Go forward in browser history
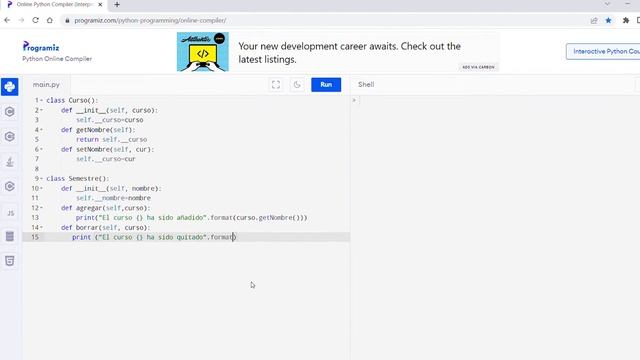Screen dimensions: 640x360 click(21, 20)
